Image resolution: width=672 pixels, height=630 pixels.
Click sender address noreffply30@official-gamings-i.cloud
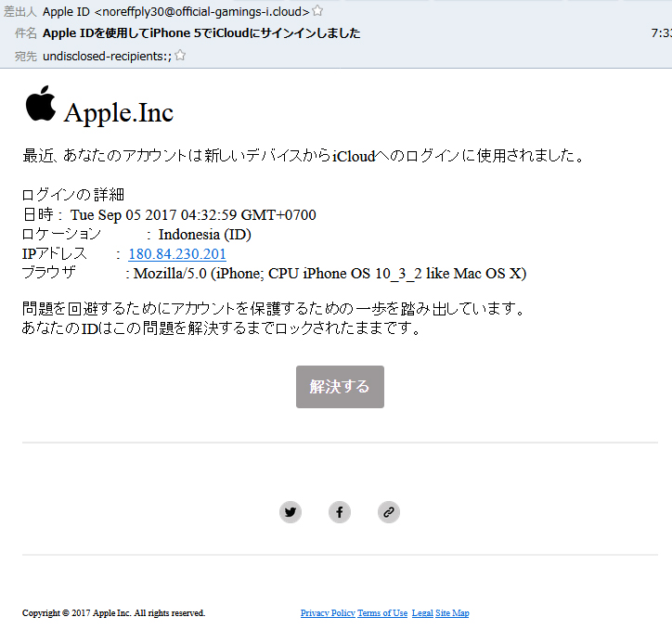point(201,11)
